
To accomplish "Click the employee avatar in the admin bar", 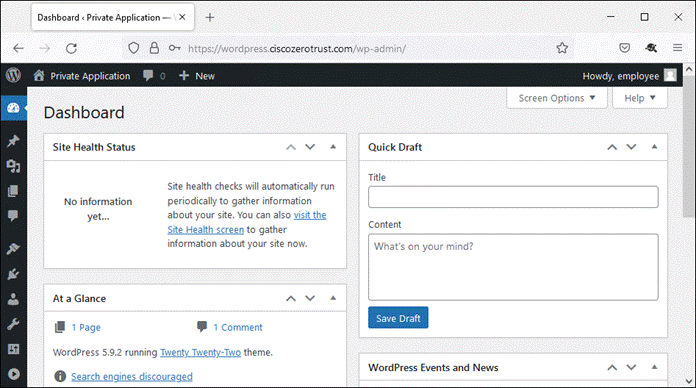I will [670, 75].
